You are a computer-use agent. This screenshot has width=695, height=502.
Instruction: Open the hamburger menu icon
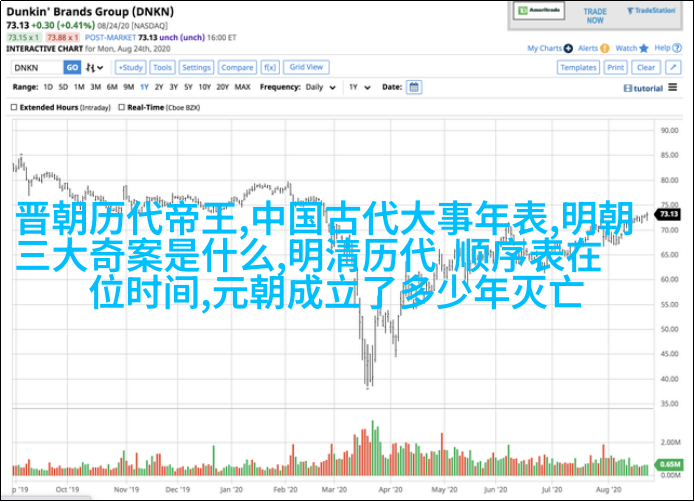pyautogui.click(x=673, y=87)
